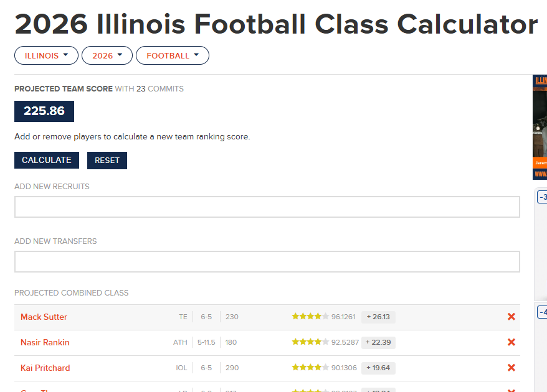Open the advertisement image on the right
547x392 pixels.
pos(540,127)
